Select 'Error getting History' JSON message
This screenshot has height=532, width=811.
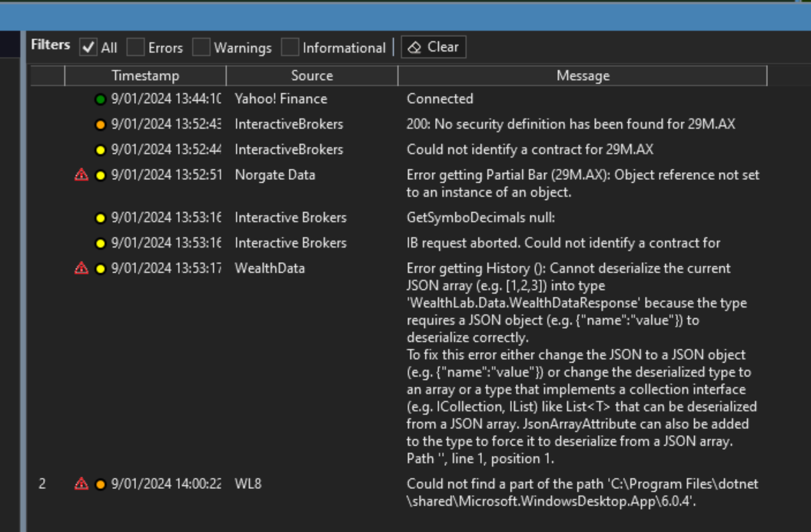(581, 364)
